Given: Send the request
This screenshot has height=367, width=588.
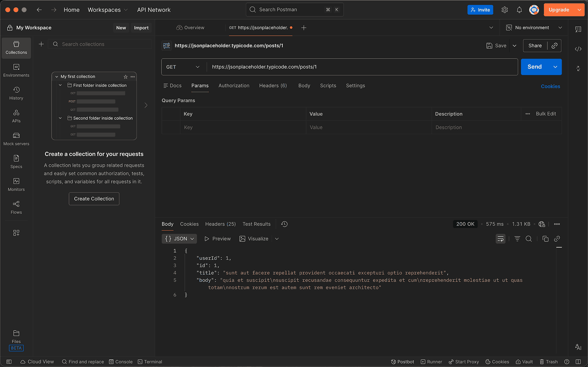Looking at the screenshot, I should 534,67.
